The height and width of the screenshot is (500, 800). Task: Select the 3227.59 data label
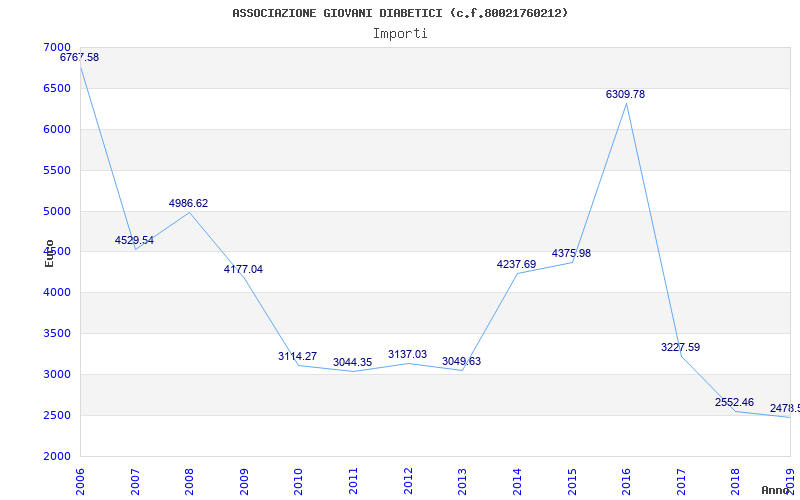coord(681,347)
